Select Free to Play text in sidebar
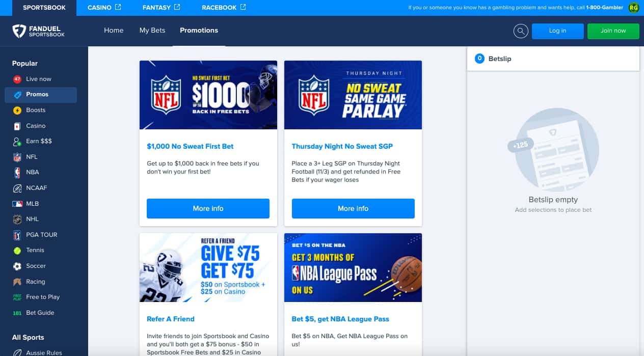Image resolution: width=644 pixels, height=356 pixels. (43, 297)
